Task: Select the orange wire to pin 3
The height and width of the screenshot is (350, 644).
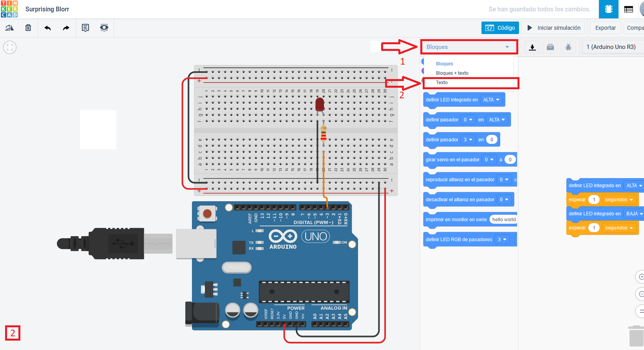Action: point(324,179)
